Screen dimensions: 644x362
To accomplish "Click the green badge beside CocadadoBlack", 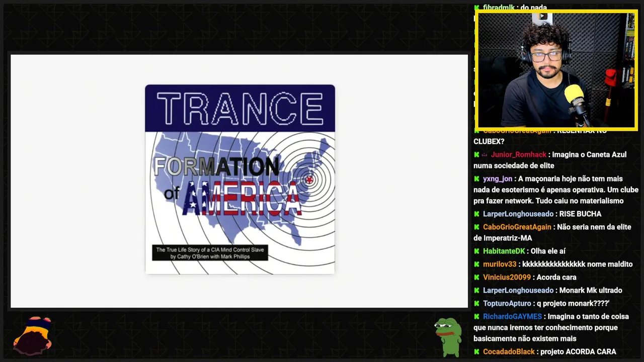I will click(476, 351).
